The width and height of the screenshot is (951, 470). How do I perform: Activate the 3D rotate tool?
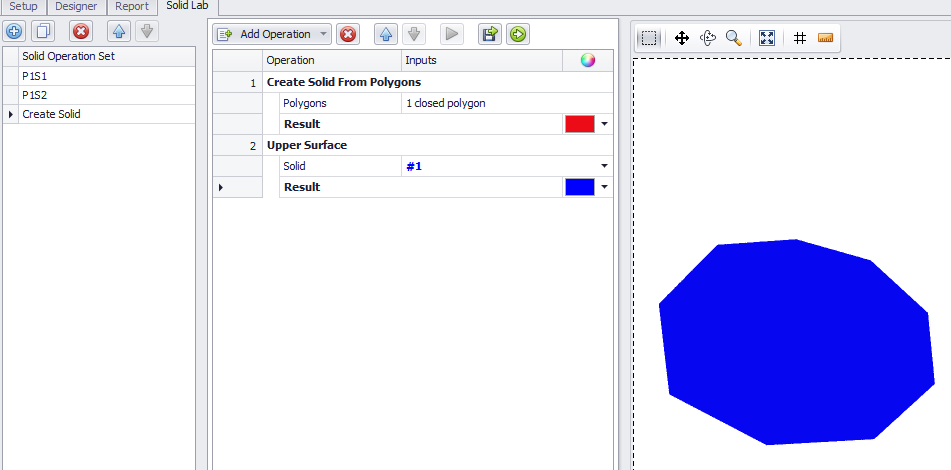(x=708, y=38)
